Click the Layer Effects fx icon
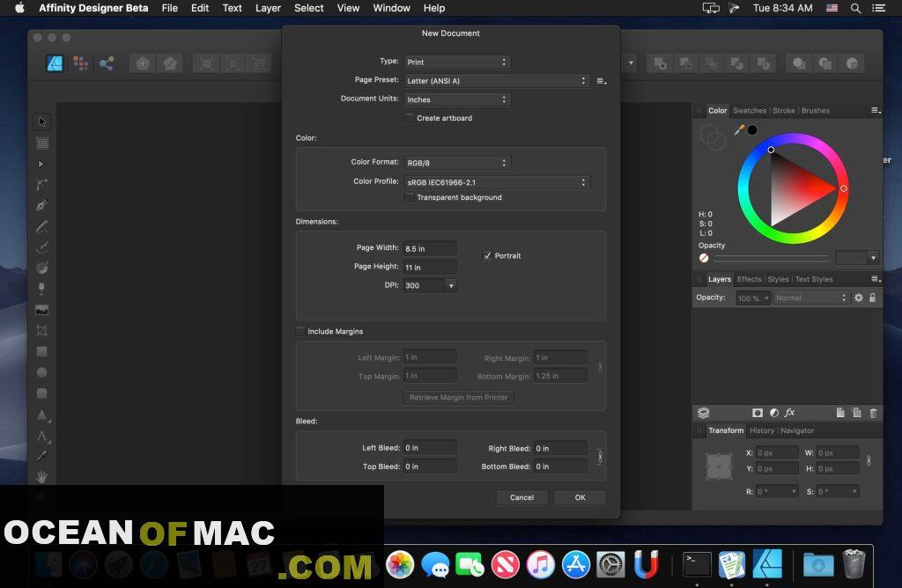 tap(790, 413)
